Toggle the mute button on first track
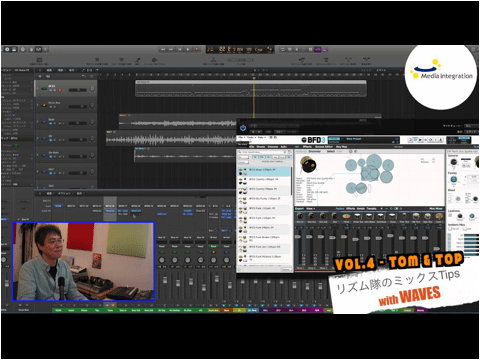Screen dimensions: 480x360 pos(51,90)
